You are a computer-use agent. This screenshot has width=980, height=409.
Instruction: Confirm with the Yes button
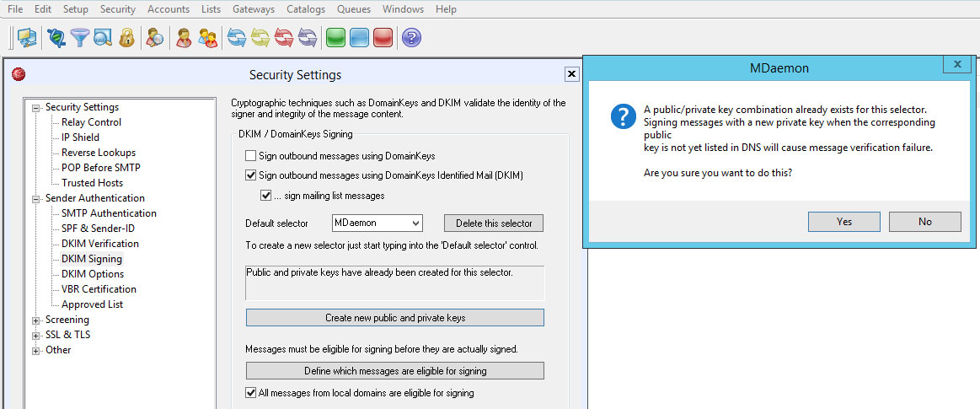point(843,222)
